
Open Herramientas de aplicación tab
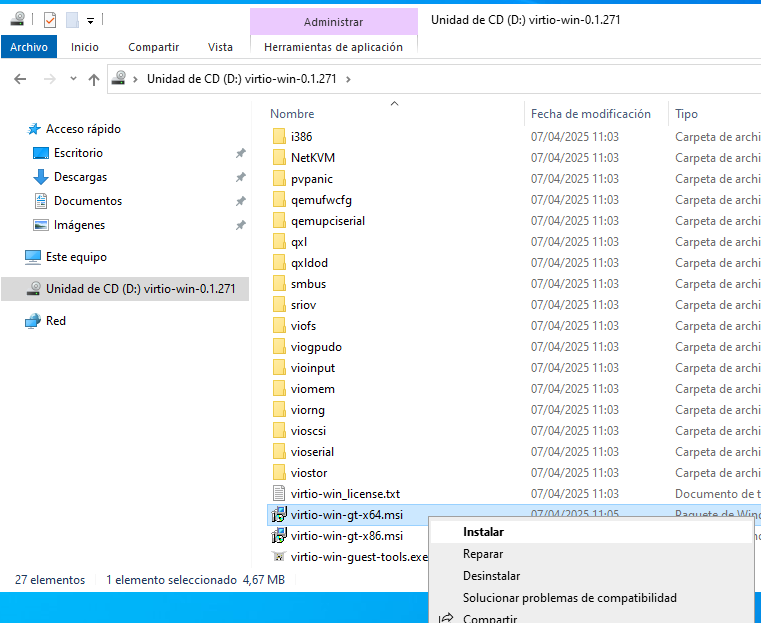333,47
